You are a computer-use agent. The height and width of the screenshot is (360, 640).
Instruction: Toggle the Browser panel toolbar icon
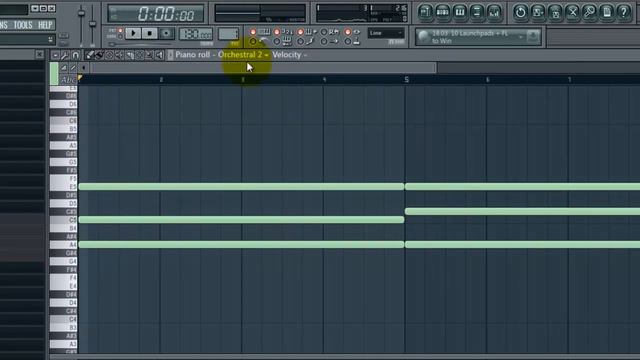point(477,12)
